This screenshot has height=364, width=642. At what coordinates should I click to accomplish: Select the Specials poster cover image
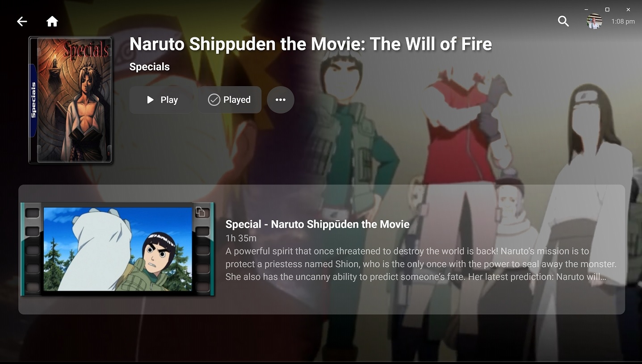(71, 100)
